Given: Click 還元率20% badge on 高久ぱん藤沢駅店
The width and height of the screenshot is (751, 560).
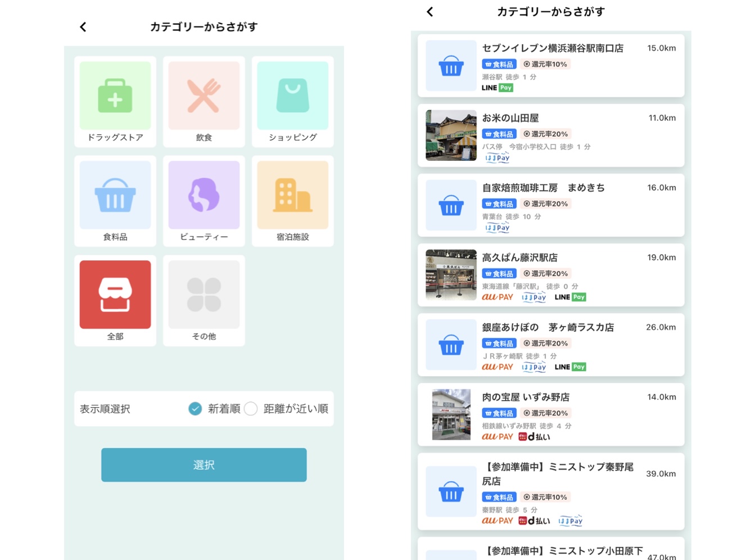Looking at the screenshot, I should 545,273.
